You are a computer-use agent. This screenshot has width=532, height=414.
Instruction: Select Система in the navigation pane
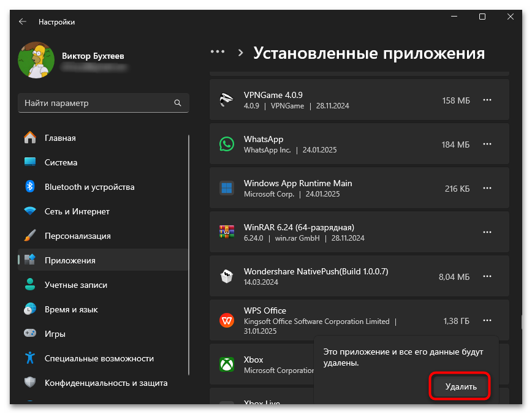click(x=61, y=162)
